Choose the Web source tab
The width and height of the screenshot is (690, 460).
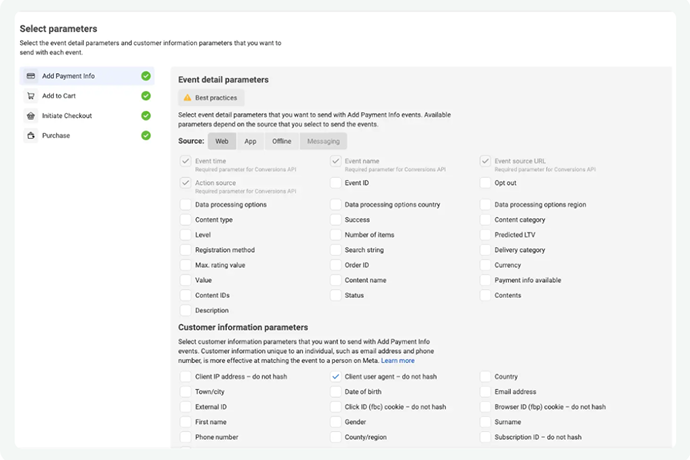tap(222, 142)
